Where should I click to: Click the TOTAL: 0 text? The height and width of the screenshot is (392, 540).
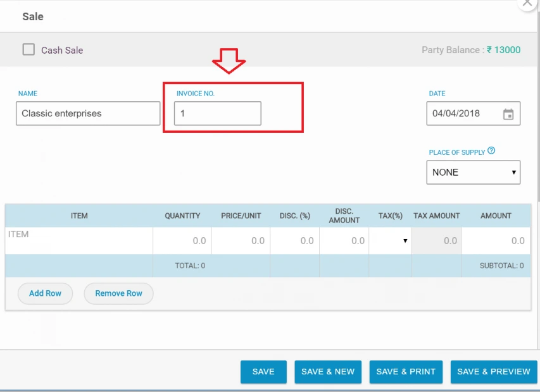coord(190,266)
